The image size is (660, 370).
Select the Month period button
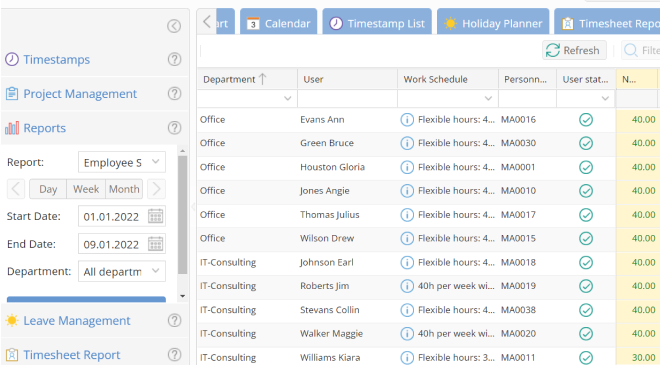coord(124,189)
